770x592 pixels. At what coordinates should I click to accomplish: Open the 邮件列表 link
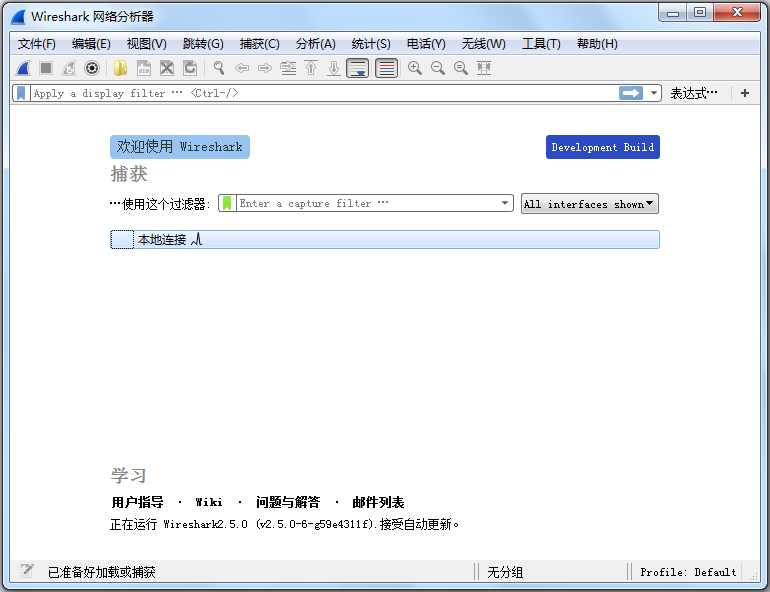(378, 502)
